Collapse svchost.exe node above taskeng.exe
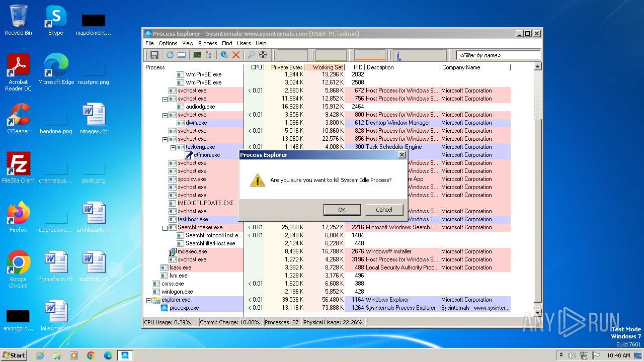The width and height of the screenshot is (644, 362). point(165,139)
